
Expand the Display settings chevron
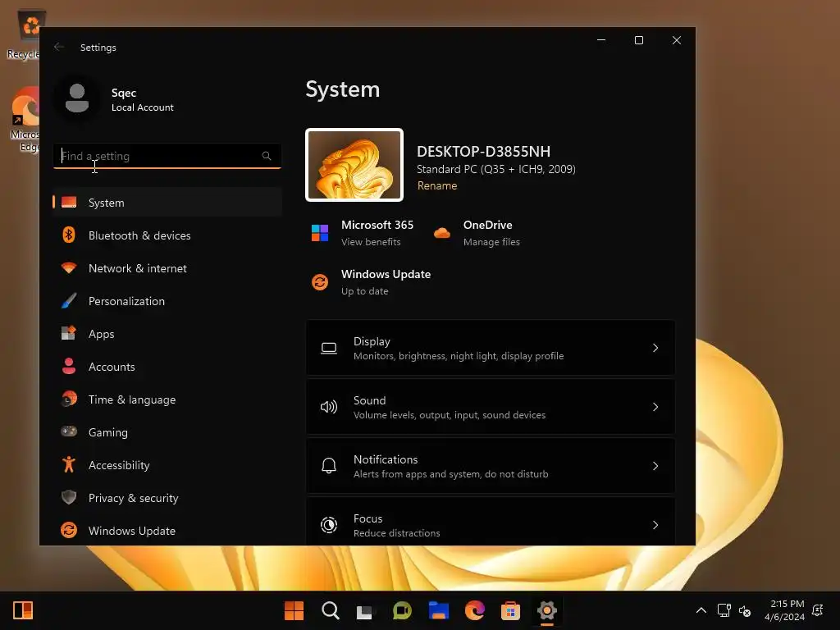(655, 348)
